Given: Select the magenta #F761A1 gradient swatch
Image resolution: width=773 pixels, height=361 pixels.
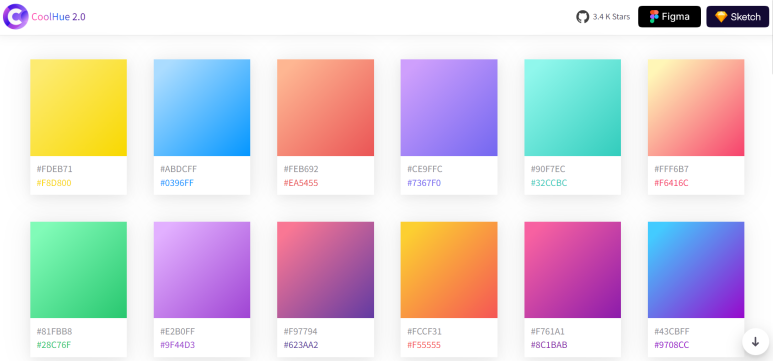Looking at the screenshot, I should [572, 270].
